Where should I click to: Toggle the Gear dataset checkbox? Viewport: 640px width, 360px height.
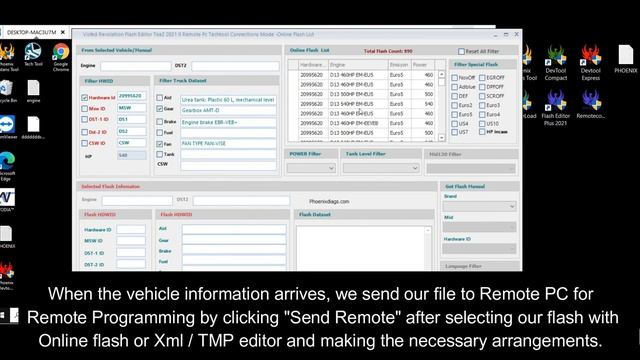click(x=160, y=109)
